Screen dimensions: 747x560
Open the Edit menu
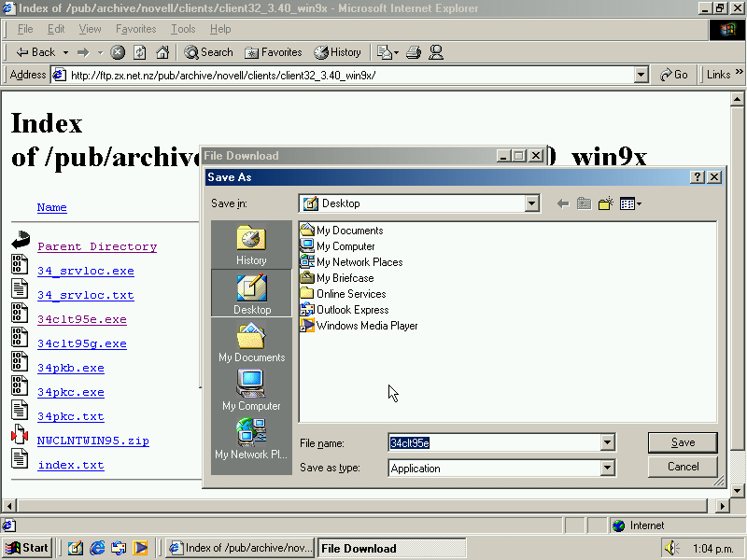click(x=56, y=29)
